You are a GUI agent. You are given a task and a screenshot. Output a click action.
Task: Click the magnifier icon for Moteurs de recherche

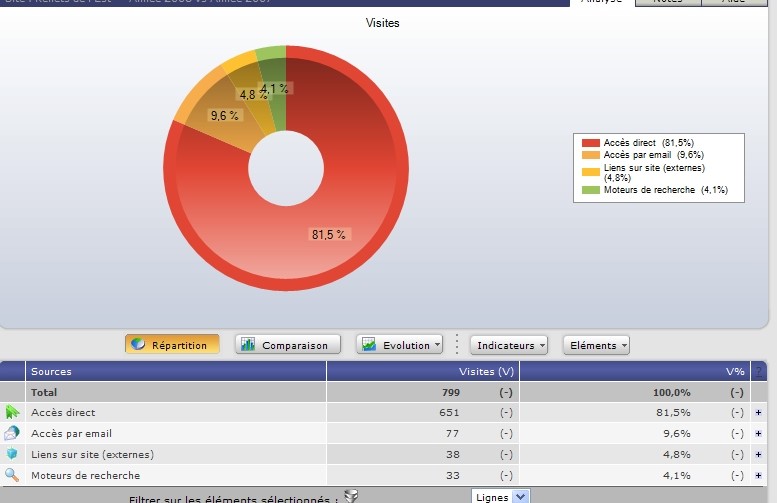[x=12, y=476]
